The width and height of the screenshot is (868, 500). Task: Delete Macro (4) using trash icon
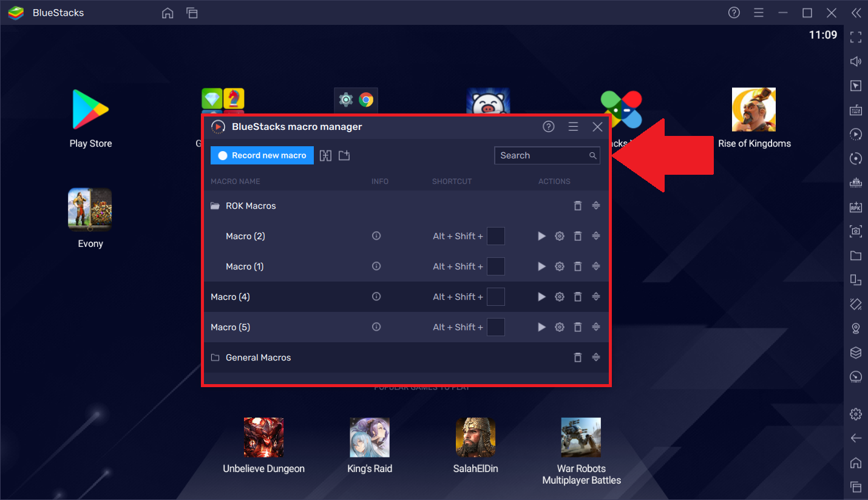pyautogui.click(x=578, y=297)
